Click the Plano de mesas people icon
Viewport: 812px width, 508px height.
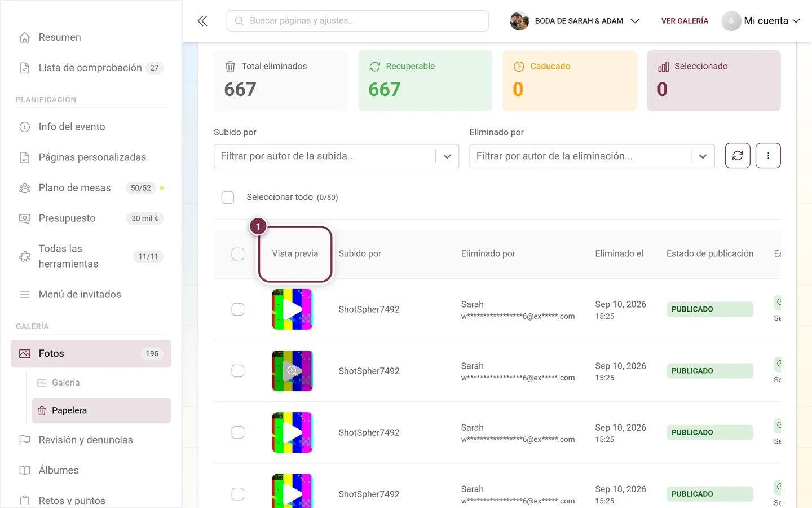(x=25, y=188)
